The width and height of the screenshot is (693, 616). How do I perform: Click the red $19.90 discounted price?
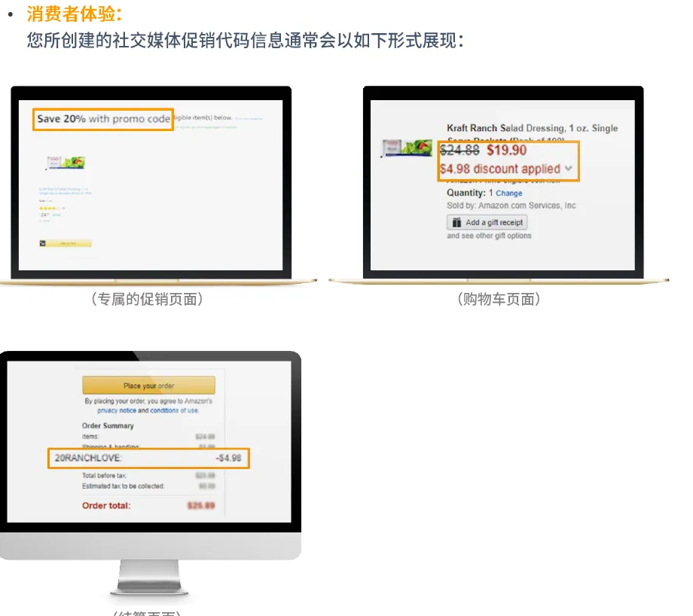(506, 151)
